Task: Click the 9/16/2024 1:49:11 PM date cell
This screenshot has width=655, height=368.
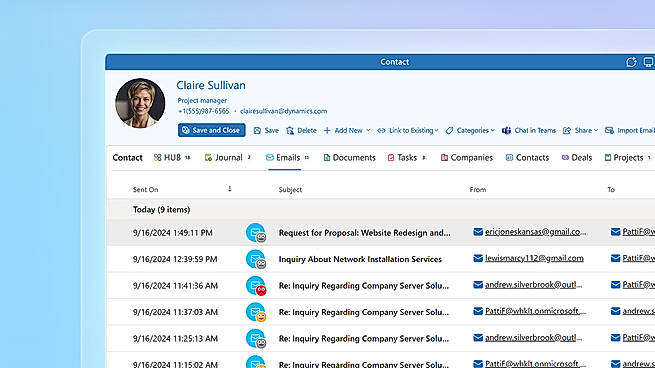Action: 173,233
